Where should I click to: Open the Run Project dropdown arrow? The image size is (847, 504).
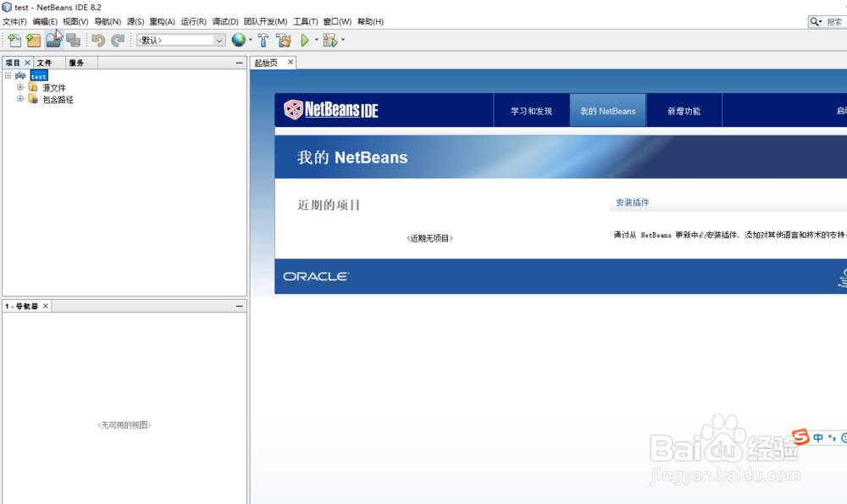click(317, 40)
